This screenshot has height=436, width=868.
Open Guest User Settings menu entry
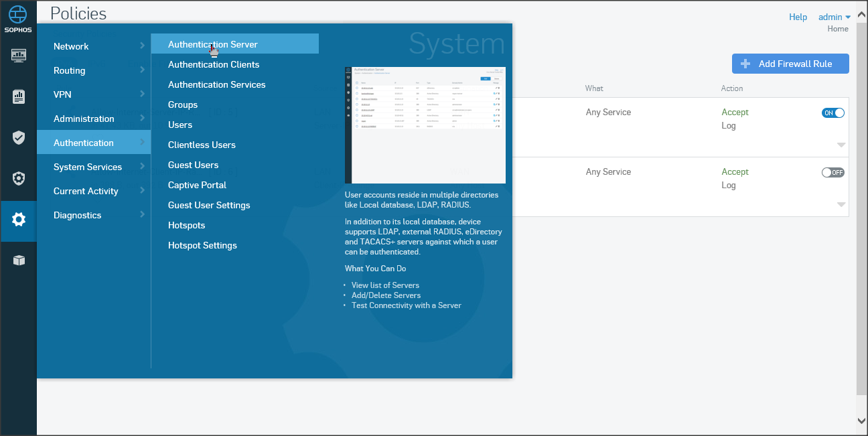coord(209,205)
